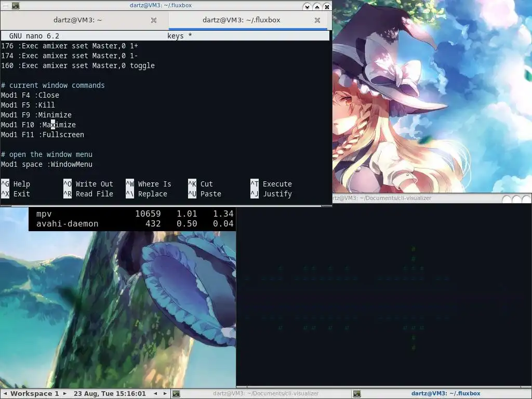Viewport: 532px width, 399px height.
Task: Minimize the .fluxbox terminal window
Action: click(307, 6)
